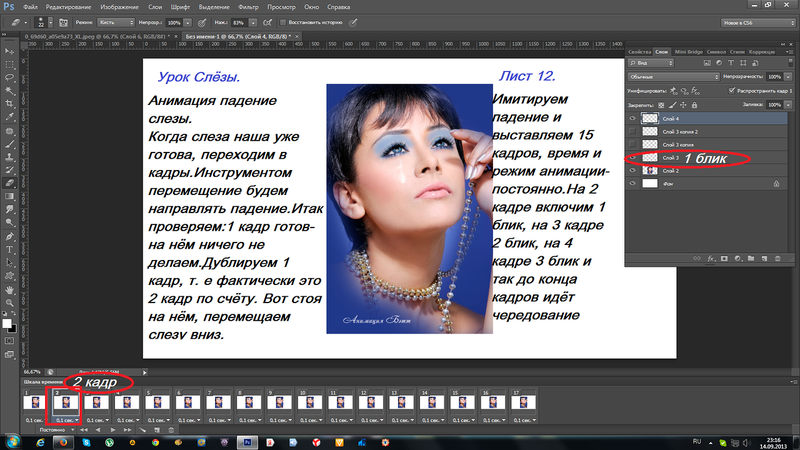Switch to the 'Свойства' panel tab
Viewport: 800px width, 450px height.
639,52
